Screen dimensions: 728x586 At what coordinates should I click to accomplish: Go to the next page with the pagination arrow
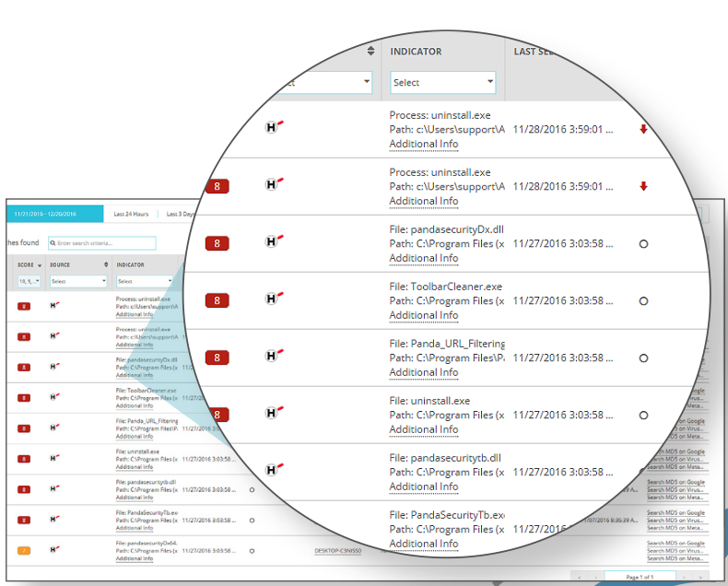(x=684, y=577)
